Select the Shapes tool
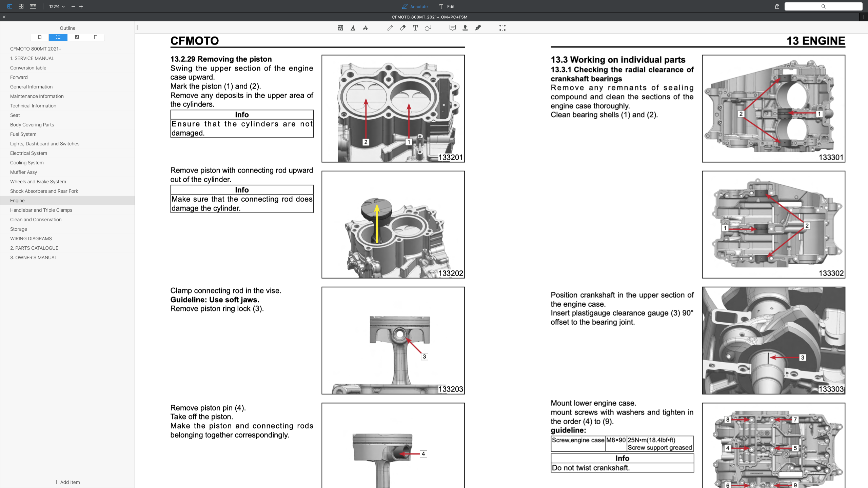The image size is (868, 488). (x=428, y=28)
